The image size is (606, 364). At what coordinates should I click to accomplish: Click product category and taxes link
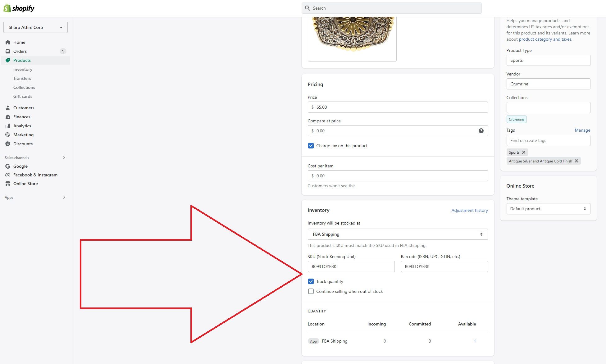coord(545,39)
